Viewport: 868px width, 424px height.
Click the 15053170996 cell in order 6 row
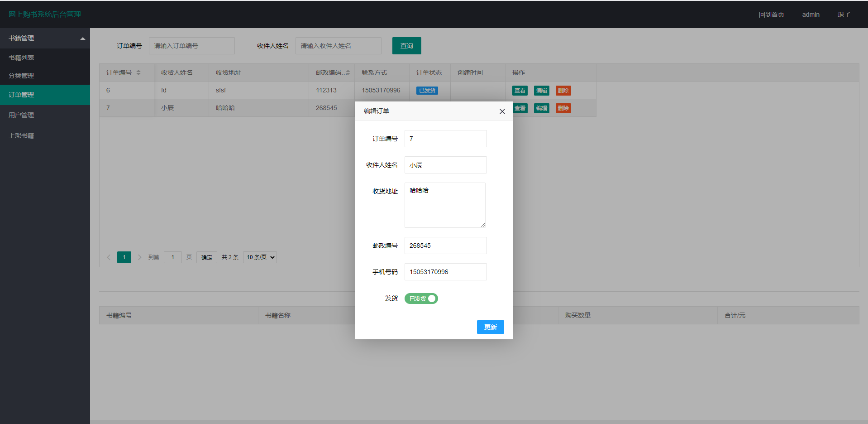(x=381, y=90)
